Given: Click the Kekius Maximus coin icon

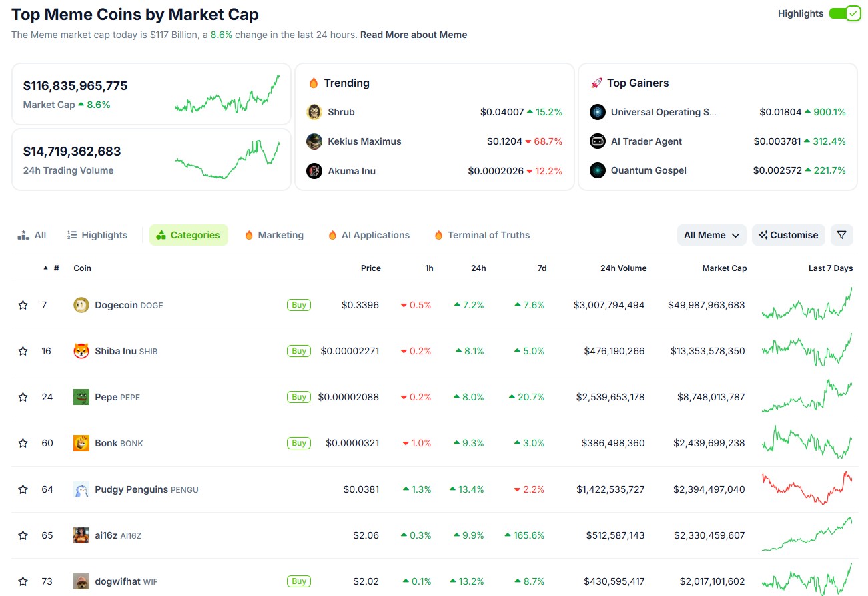Looking at the screenshot, I should 314,141.
